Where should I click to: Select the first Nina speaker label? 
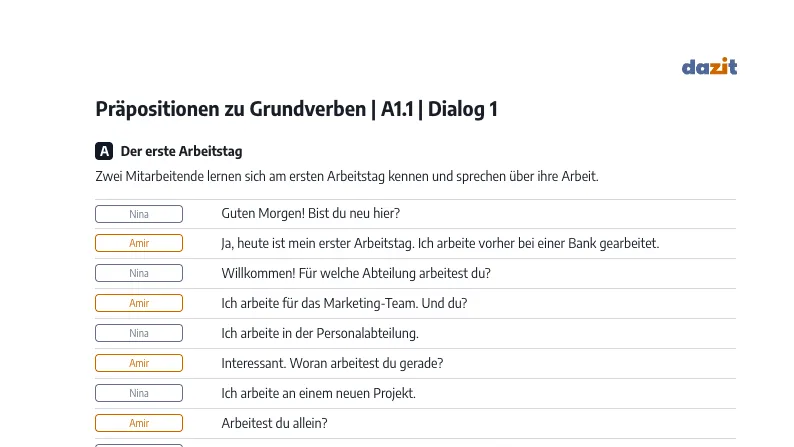(139, 214)
